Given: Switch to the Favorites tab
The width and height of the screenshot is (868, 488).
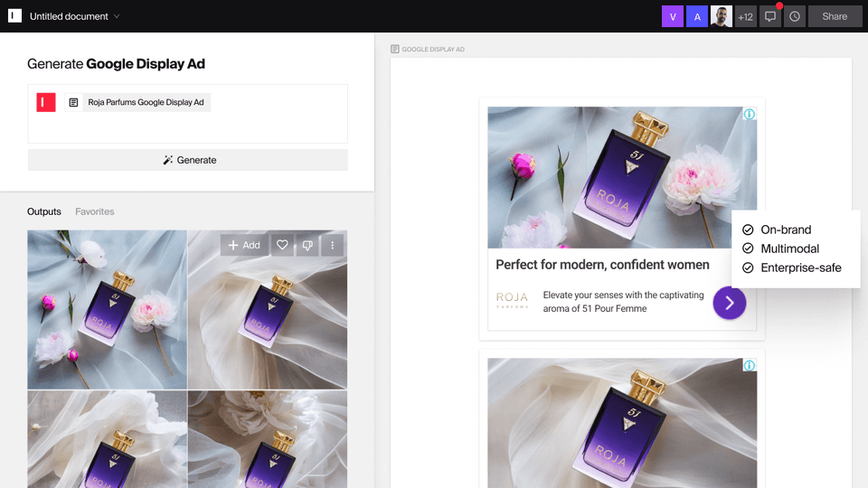Looking at the screenshot, I should coord(95,211).
